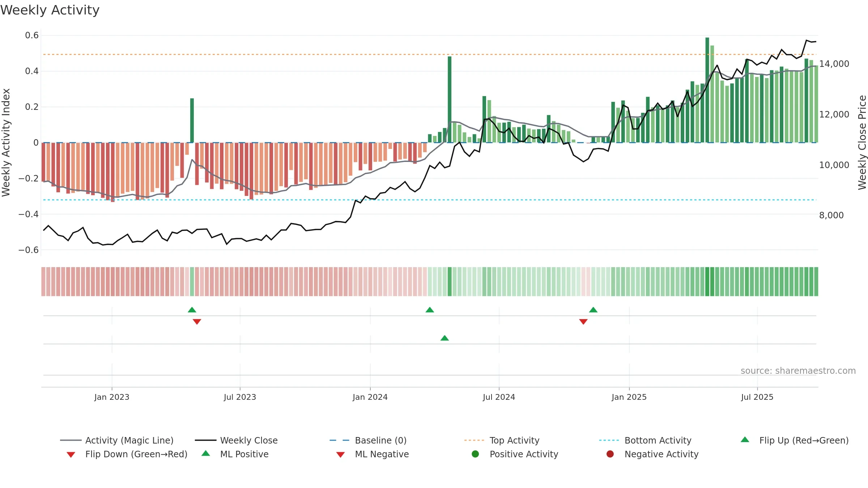This screenshot has height=488, width=868.
Task: Click the red Flip Down marker near late 2024
Action: pos(583,322)
